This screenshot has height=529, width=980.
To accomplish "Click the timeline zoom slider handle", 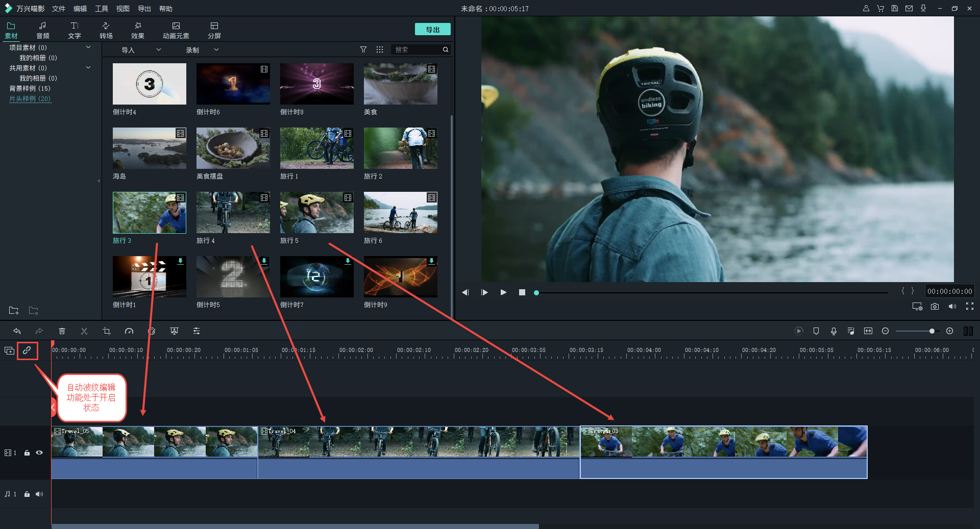I will 932,331.
